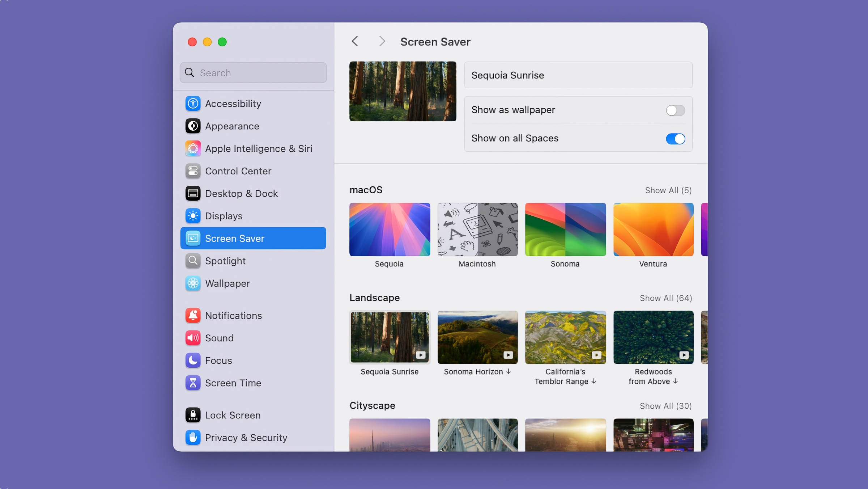Click the Lock Screen padlock icon
Screen dimensions: 868x489
point(193,415)
